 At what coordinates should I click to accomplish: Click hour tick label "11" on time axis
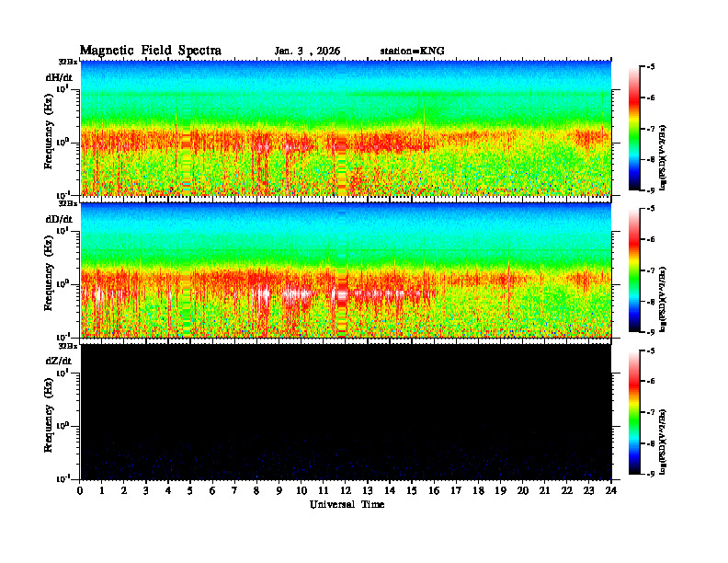click(324, 490)
